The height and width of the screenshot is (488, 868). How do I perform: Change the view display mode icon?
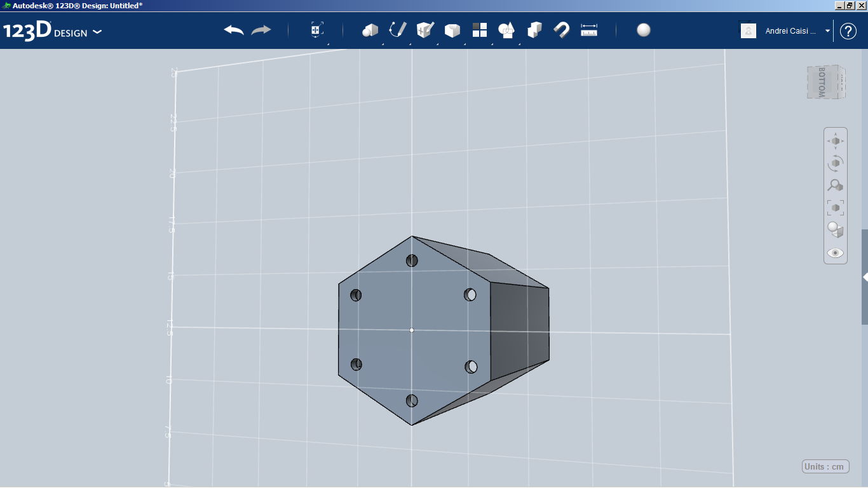pyautogui.click(x=836, y=230)
